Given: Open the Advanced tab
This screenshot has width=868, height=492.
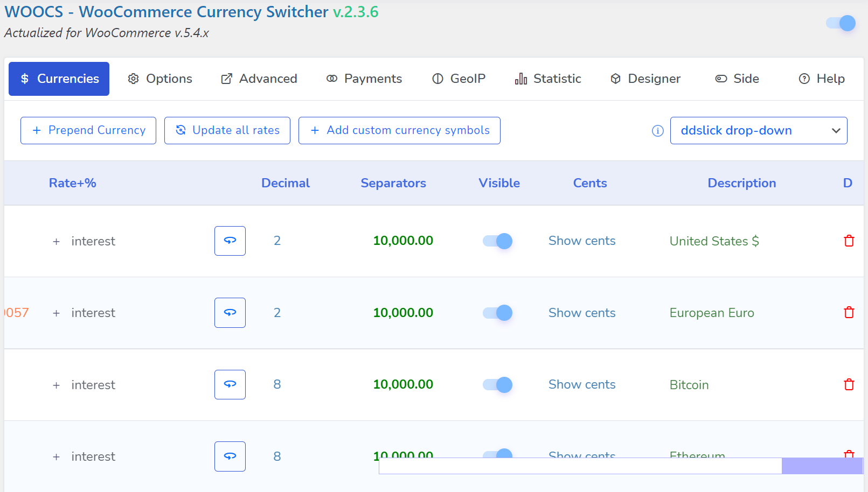Looking at the screenshot, I should point(259,79).
